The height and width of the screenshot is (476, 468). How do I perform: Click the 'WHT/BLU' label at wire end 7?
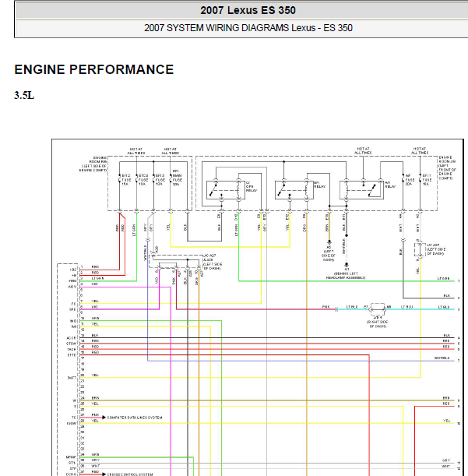pyautogui.click(x=442, y=358)
